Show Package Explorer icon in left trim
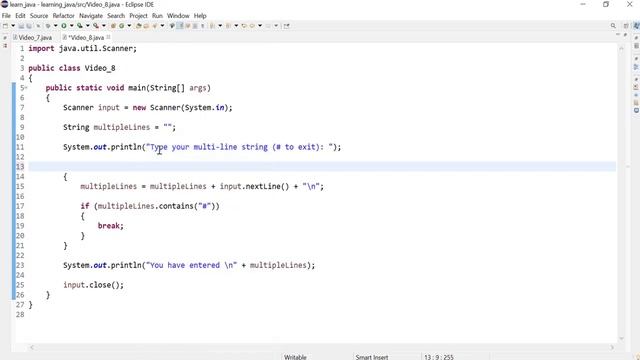 point(5,46)
